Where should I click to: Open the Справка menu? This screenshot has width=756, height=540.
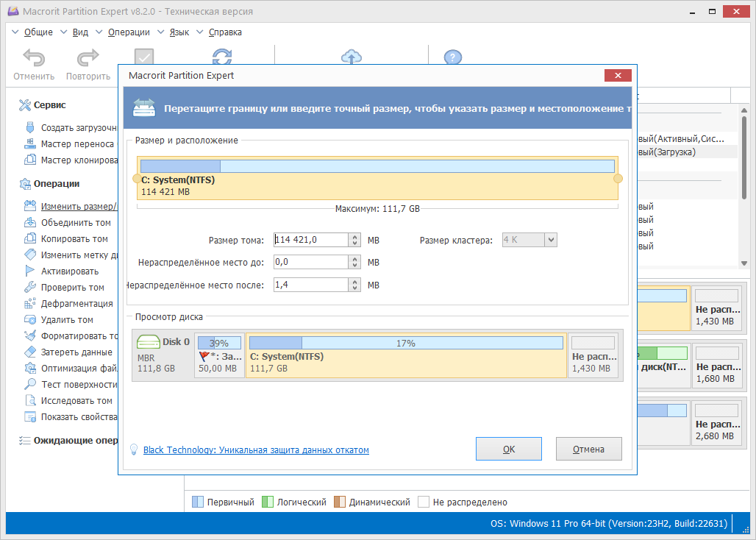pos(225,32)
